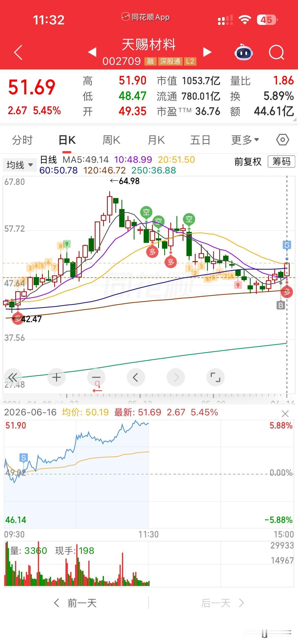Tap the blue S marker above the last candle
This screenshot has width=298, height=644.
pos(287,245)
